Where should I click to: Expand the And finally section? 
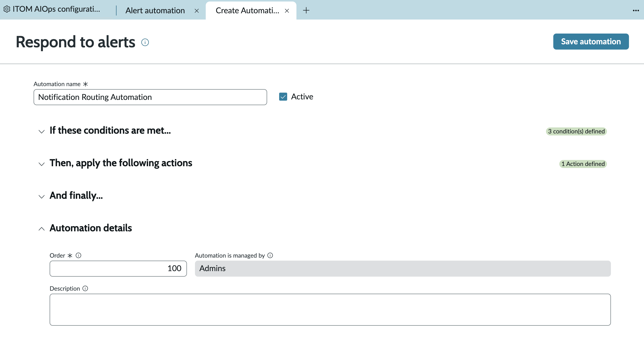click(x=42, y=197)
